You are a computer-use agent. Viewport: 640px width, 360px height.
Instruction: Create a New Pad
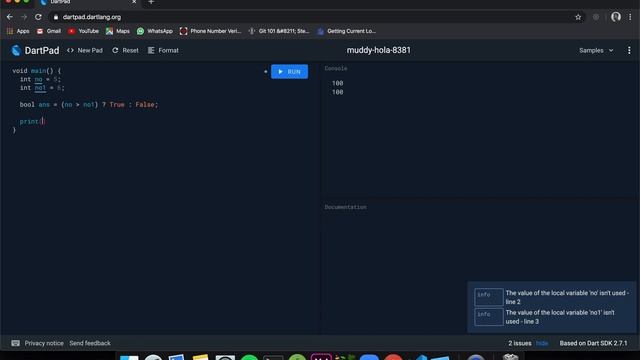[85, 50]
